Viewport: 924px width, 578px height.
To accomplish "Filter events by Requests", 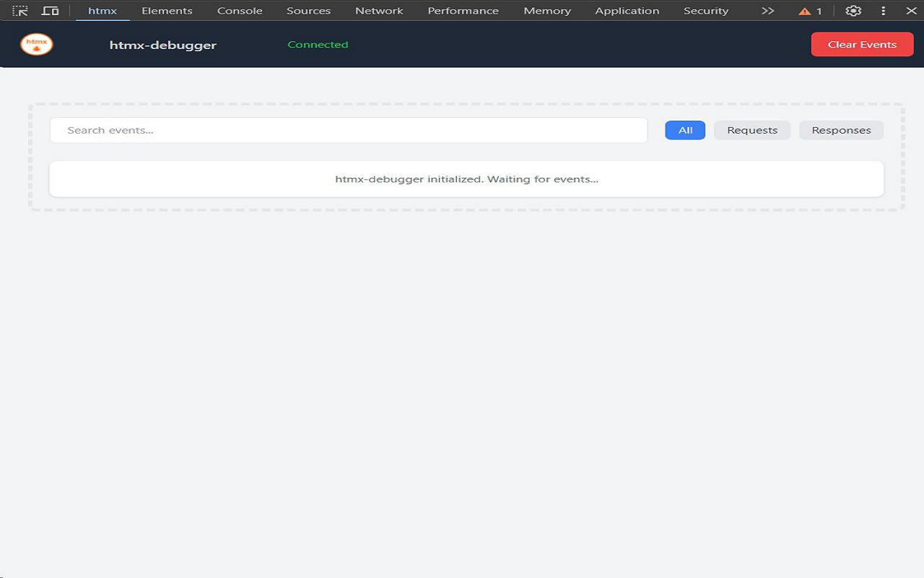I will pos(752,130).
